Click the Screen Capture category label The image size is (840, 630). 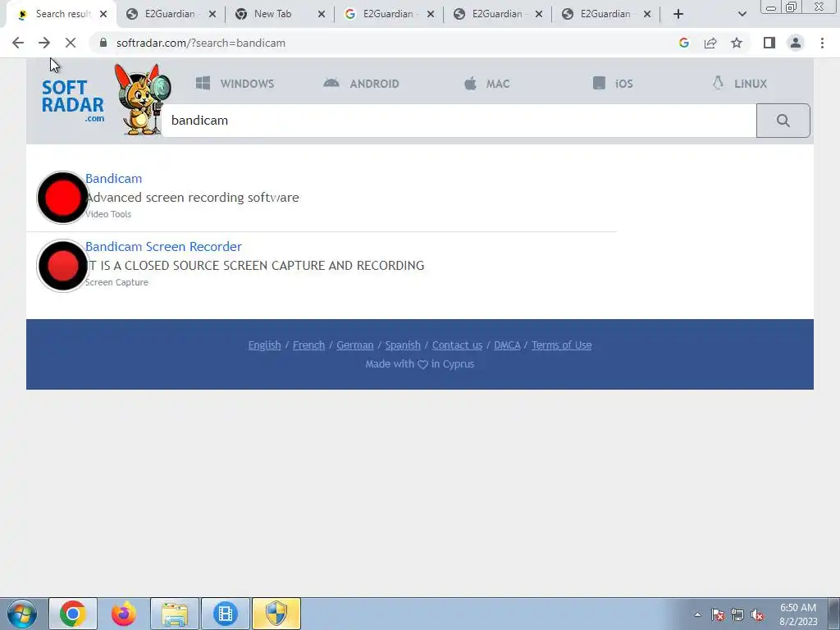[x=116, y=282]
